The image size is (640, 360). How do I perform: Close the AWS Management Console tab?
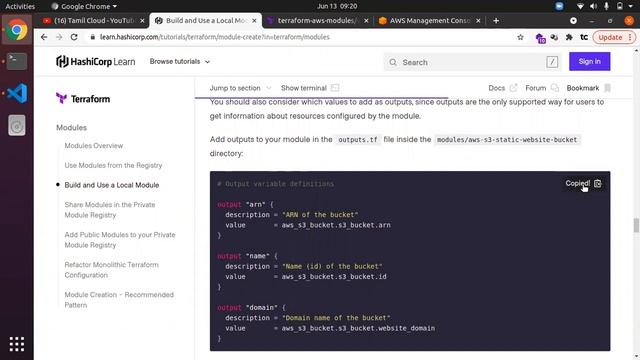click(x=478, y=20)
